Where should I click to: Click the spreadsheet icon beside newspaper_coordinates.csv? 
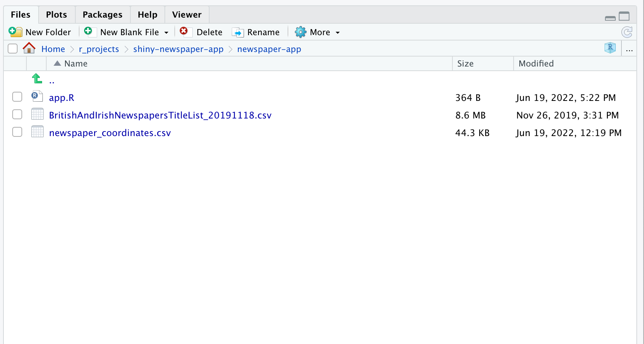pos(37,132)
